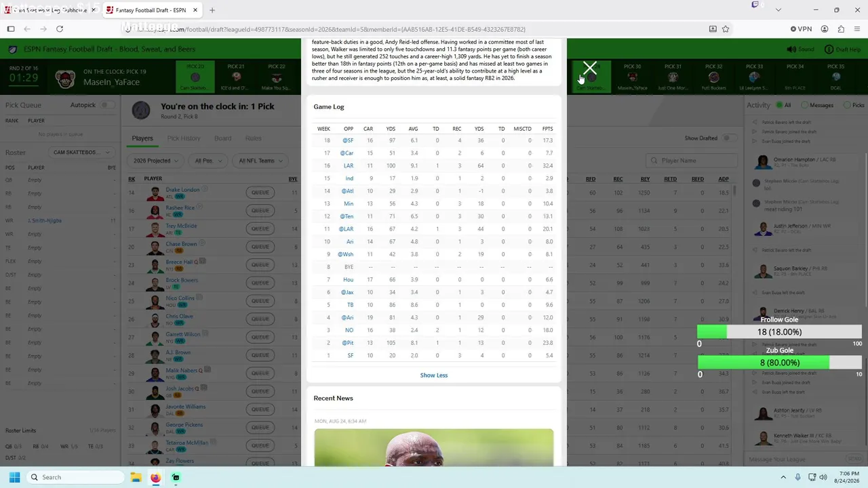Open the Firefox icon in the taskbar

tap(155, 477)
